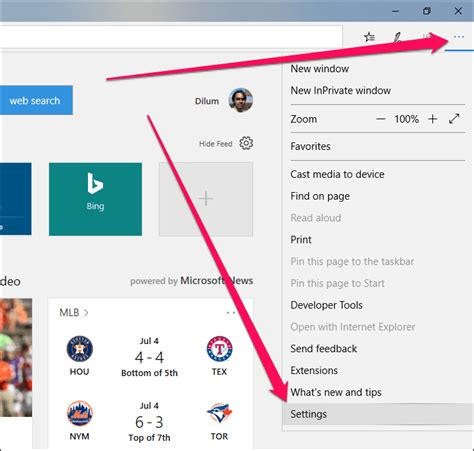Restore down the Edge window

427,11
